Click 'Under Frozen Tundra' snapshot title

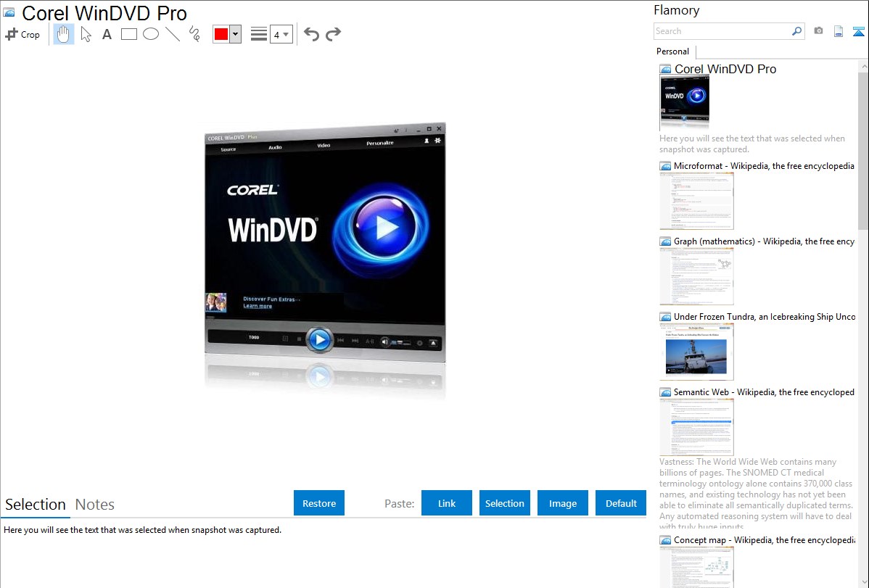point(765,316)
